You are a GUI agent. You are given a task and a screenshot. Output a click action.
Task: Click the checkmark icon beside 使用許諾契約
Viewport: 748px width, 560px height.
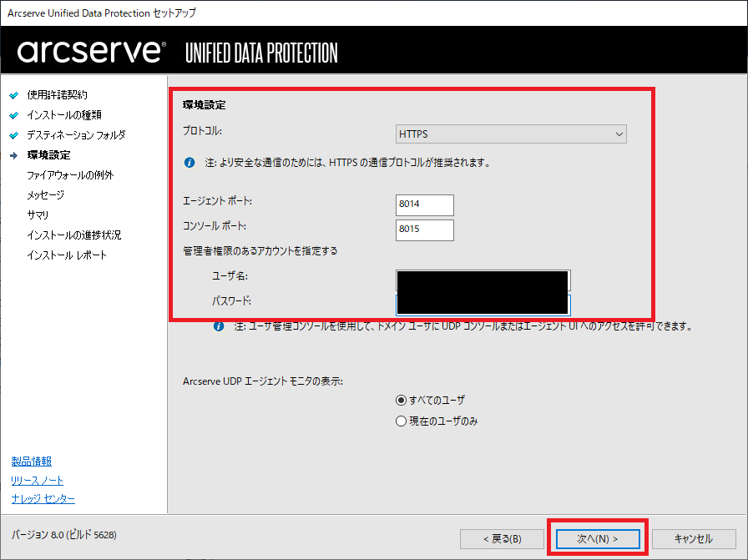(x=14, y=95)
